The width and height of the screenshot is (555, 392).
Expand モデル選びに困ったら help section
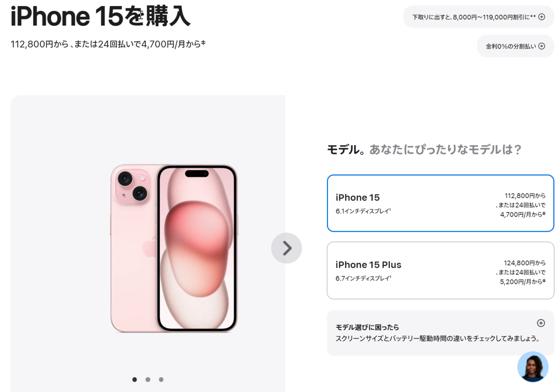(x=440, y=333)
